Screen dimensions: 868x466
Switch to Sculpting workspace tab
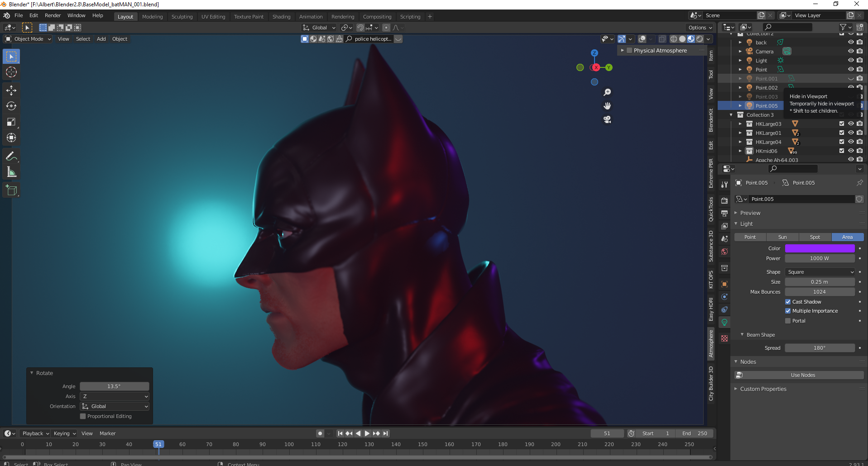[182, 17]
